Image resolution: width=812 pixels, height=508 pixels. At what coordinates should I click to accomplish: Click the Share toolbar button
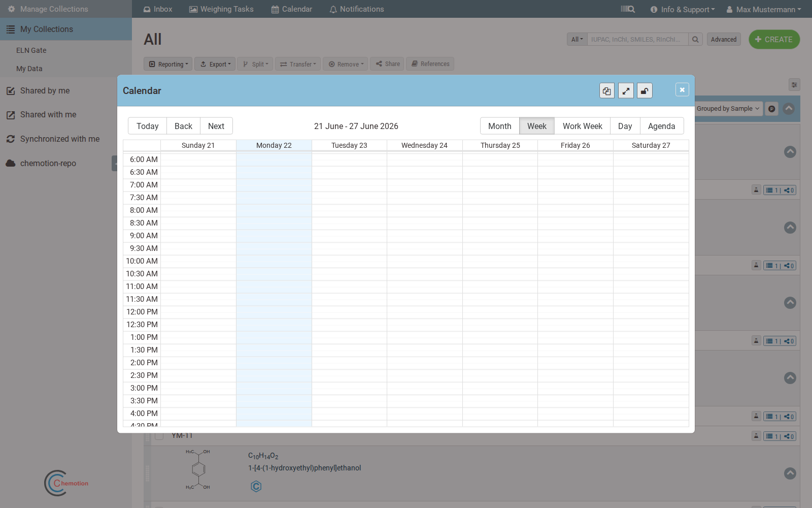[x=387, y=64]
